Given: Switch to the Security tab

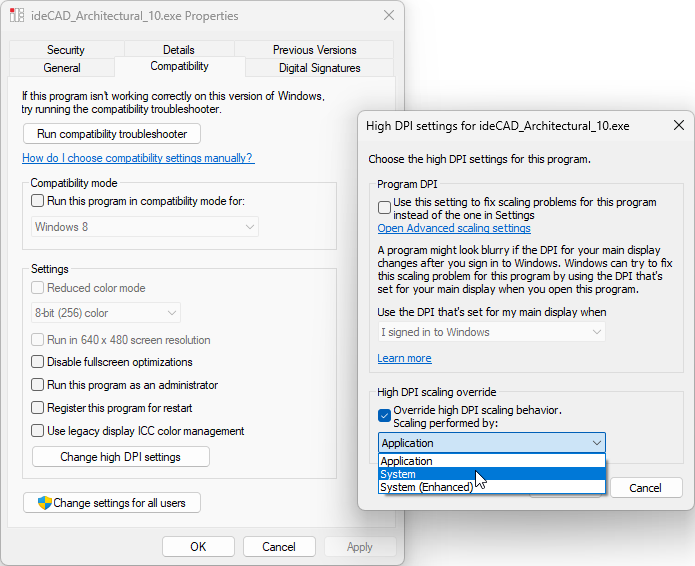Looking at the screenshot, I should (66, 50).
